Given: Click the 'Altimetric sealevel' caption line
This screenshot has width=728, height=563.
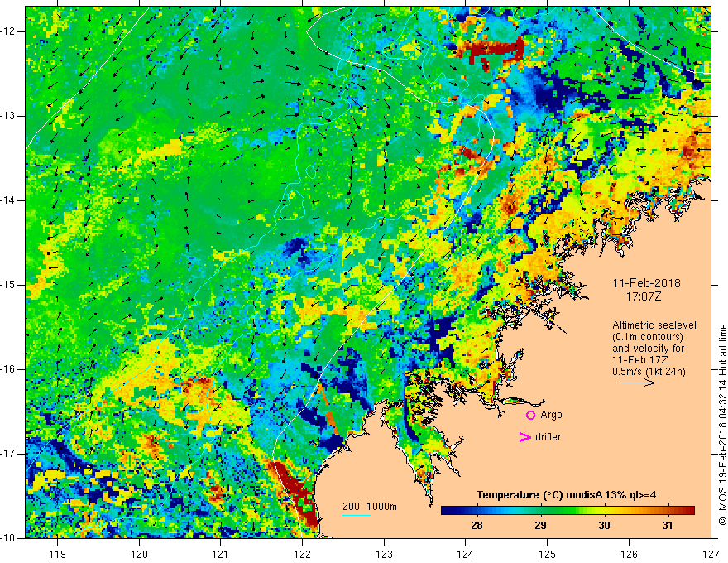Looking at the screenshot, I should click(654, 325).
